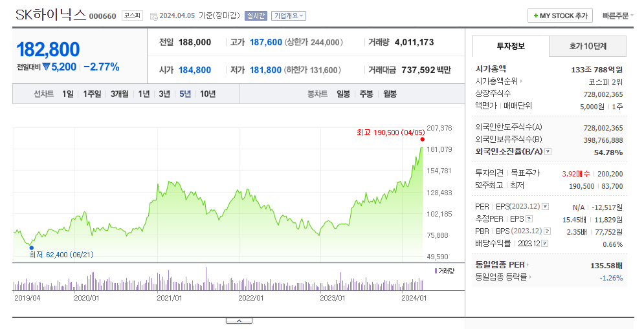644x329 pixels.
Task: Click the 저가 value 181,800
Action: [x=265, y=70]
